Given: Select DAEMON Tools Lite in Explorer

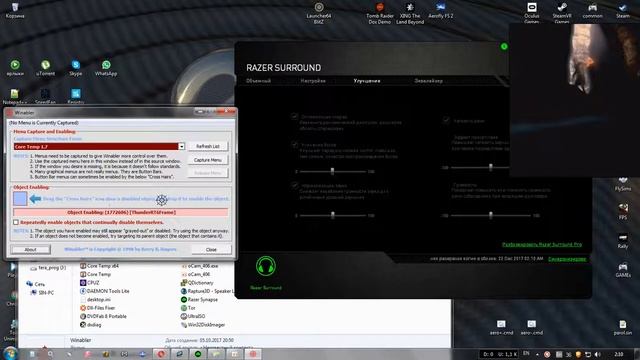Looking at the screenshot, I should click(x=104, y=291).
